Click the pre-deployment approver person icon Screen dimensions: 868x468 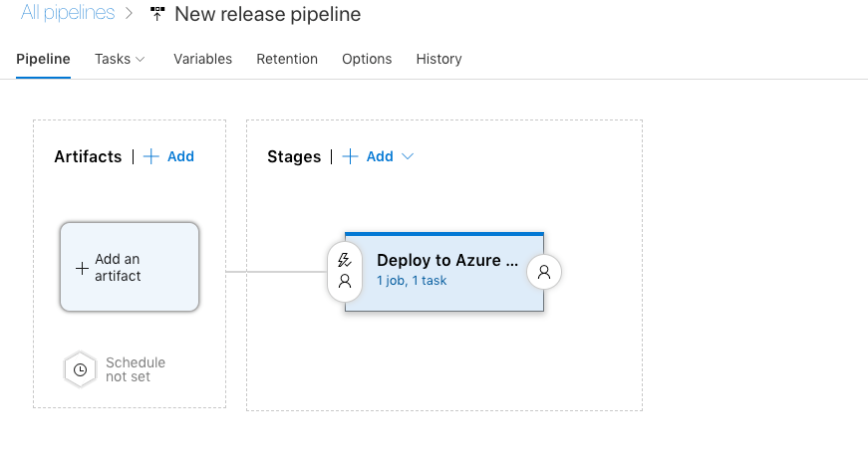coord(345,282)
